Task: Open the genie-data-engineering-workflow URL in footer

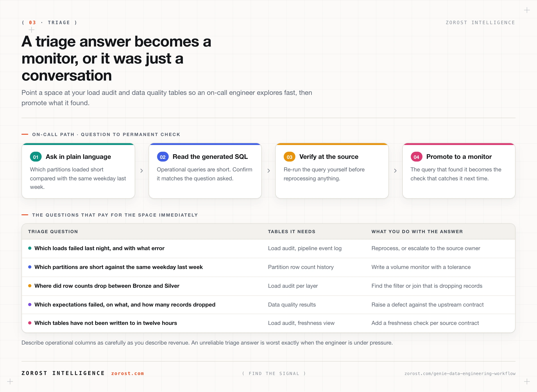Action: 460,373
